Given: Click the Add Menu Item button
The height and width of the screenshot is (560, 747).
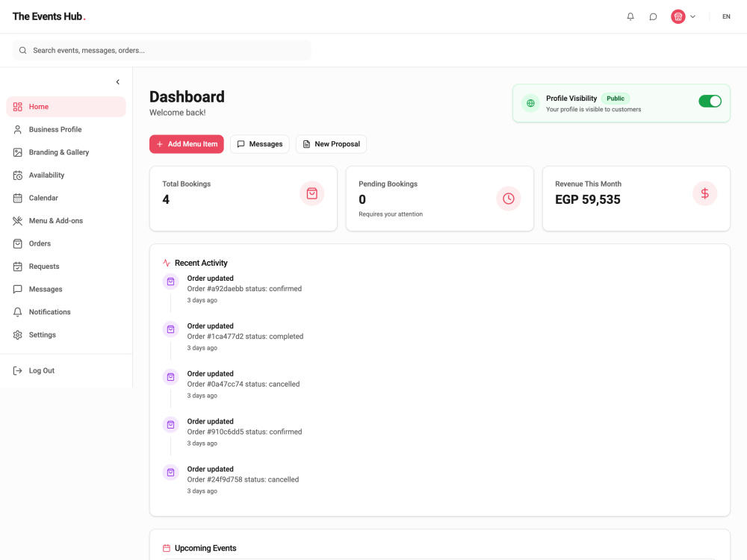Looking at the screenshot, I should [186, 144].
